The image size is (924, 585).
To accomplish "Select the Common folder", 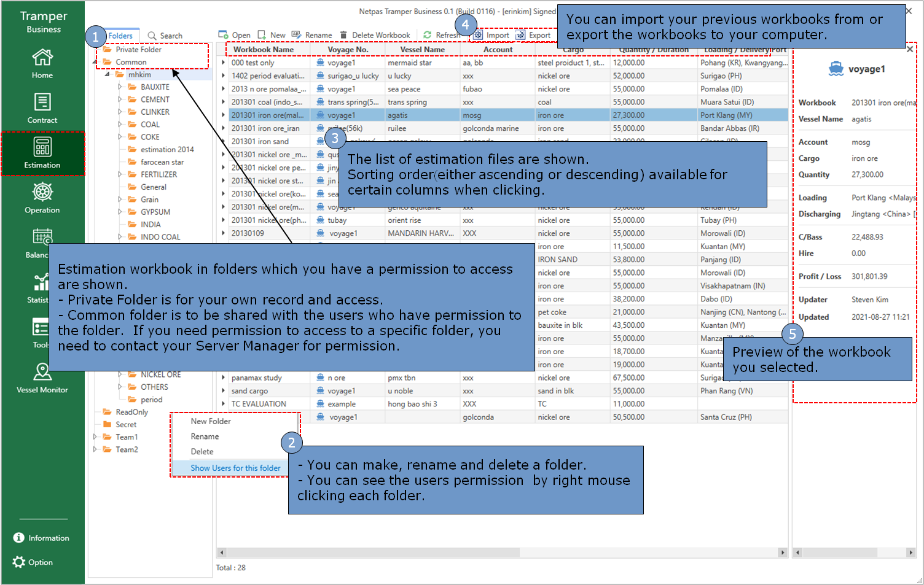I will tap(131, 62).
